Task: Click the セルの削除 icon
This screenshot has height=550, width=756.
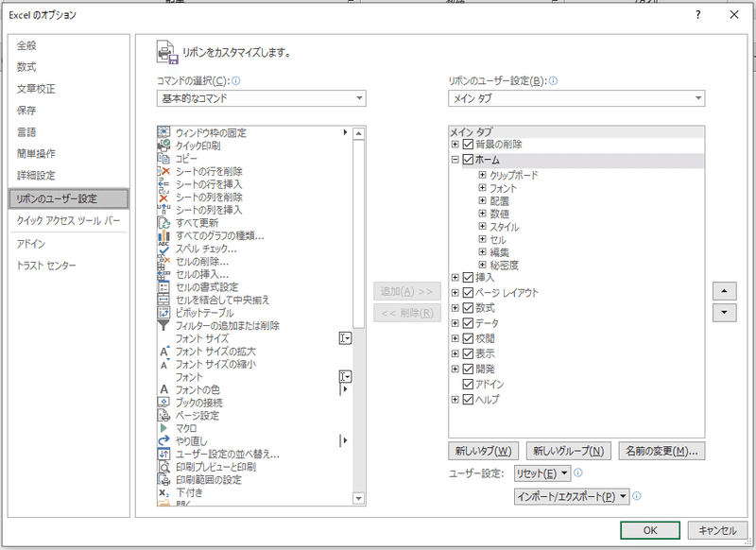Action: point(163,261)
